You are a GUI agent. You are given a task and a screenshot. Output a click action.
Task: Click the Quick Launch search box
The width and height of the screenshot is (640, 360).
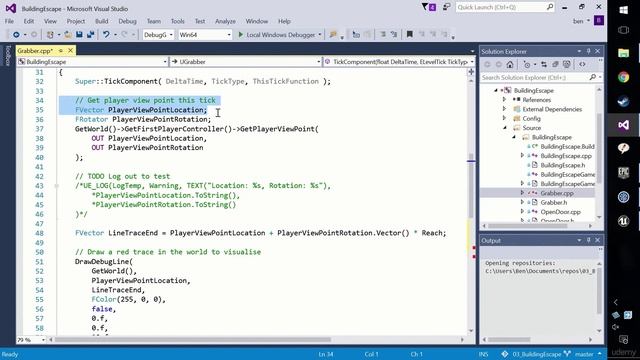[505, 7]
